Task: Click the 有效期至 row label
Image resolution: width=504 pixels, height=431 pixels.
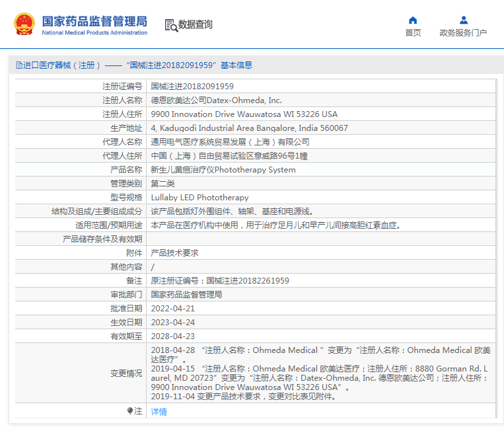Action: (x=126, y=336)
